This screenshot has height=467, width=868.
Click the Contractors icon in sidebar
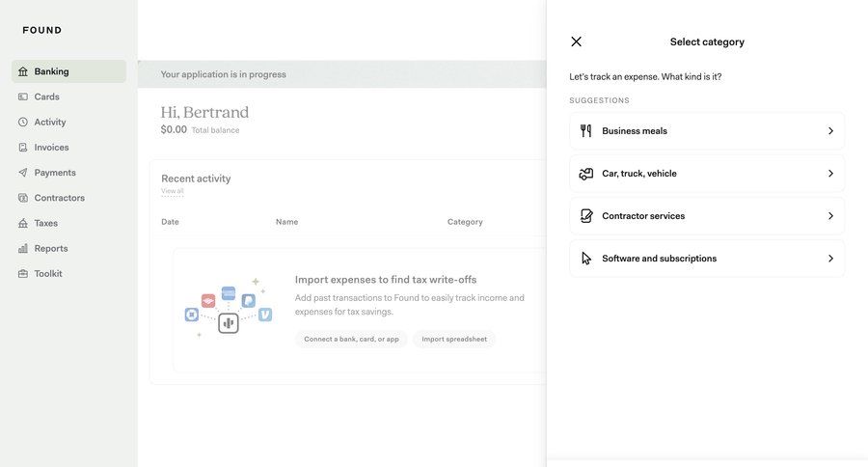23,198
